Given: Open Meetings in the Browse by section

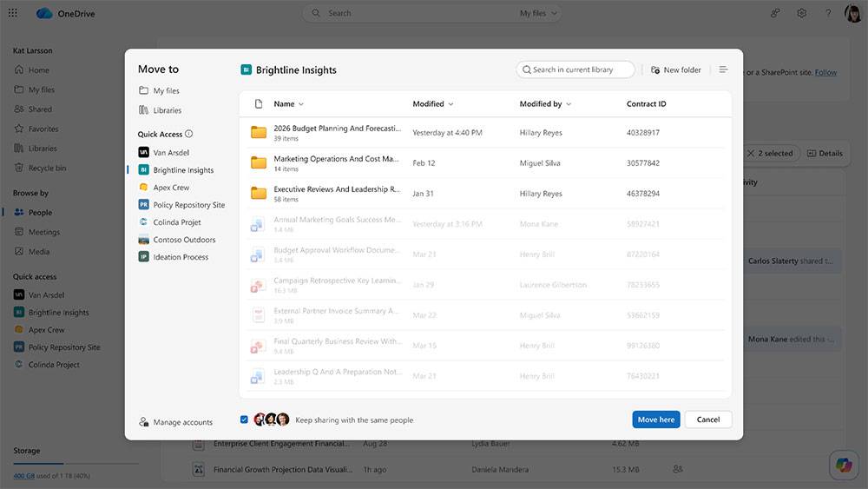Looking at the screenshot, I should [36, 232].
